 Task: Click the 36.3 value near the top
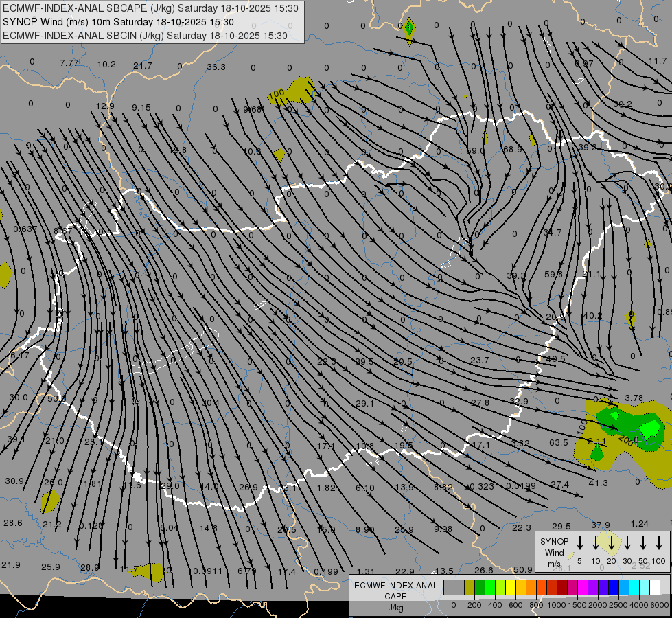click(216, 67)
